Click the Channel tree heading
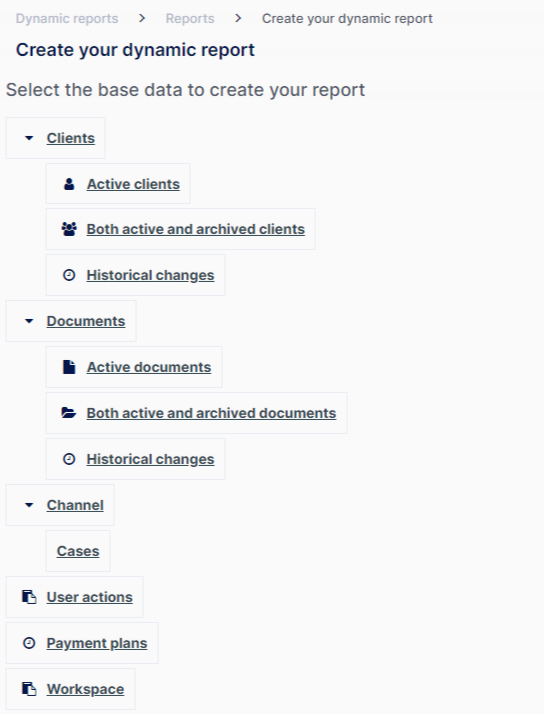544x714 pixels. pos(75,505)
